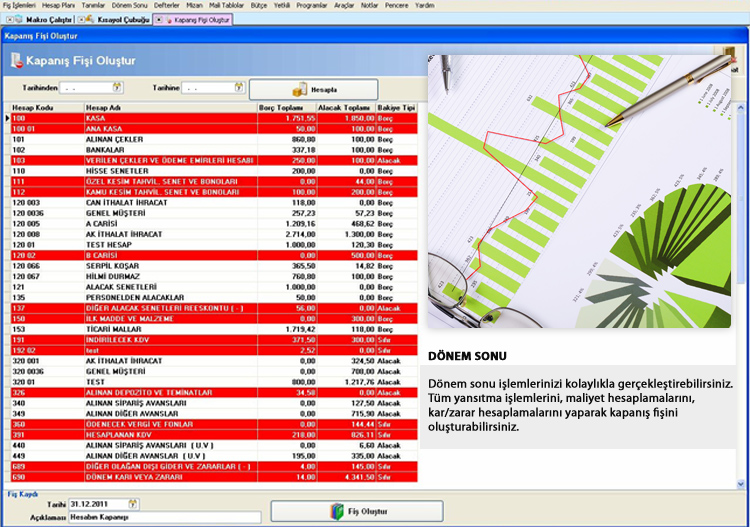This screenshot has width=750, height=527.
Task: Switch to the Makro Çalıştır tab
Action: pos(44,20)
